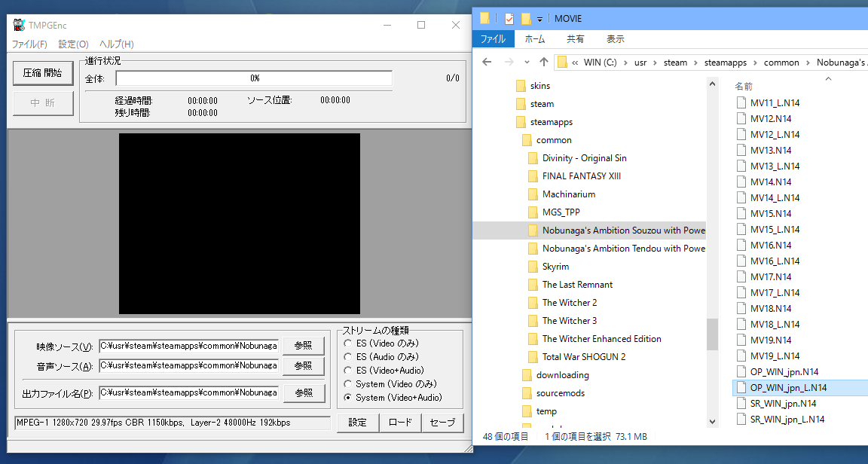Open address bar history chevron before WIN (C:)
Screen dimensions: 868x464
[576, 63]
